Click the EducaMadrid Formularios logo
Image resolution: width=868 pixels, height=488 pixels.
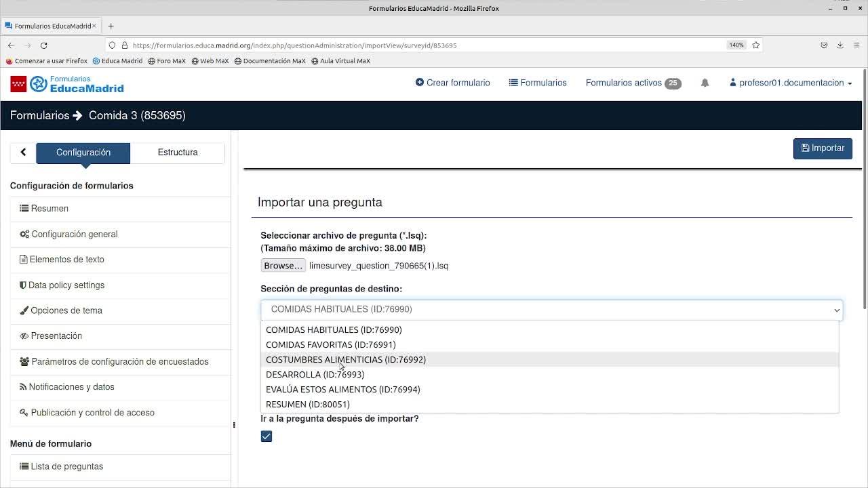[x=67, y=84]
